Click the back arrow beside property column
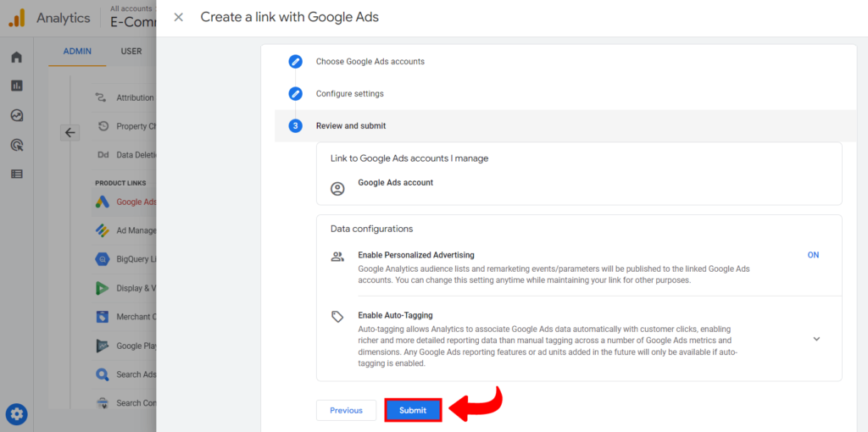This screenshot has width=868, height=432. (x=70, y=132)
